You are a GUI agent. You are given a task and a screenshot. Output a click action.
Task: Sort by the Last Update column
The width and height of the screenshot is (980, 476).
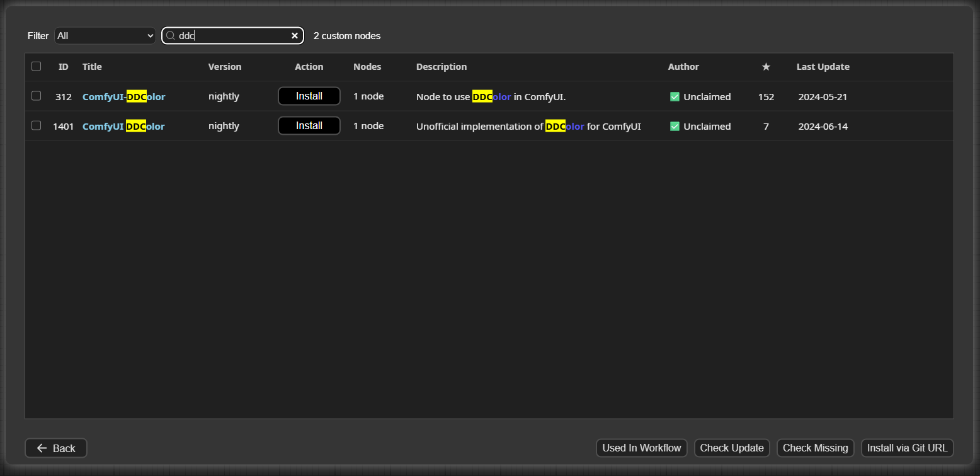tap(823, 67)
